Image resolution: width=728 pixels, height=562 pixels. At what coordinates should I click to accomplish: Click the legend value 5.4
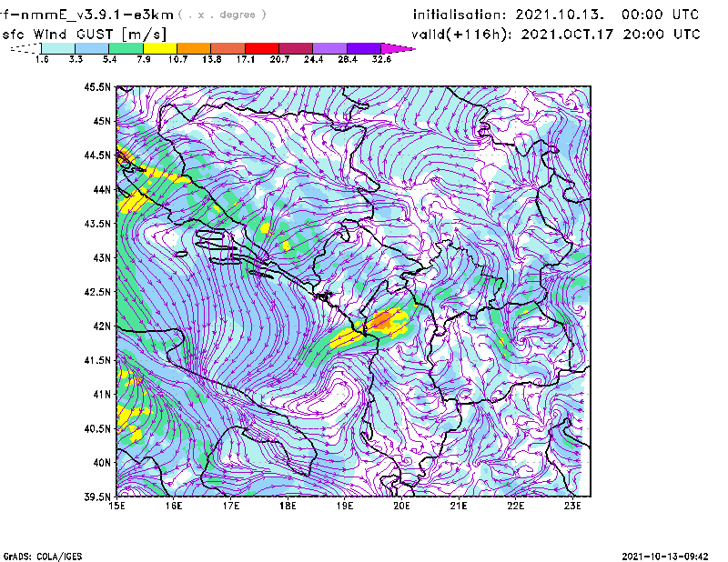[109, 59]
